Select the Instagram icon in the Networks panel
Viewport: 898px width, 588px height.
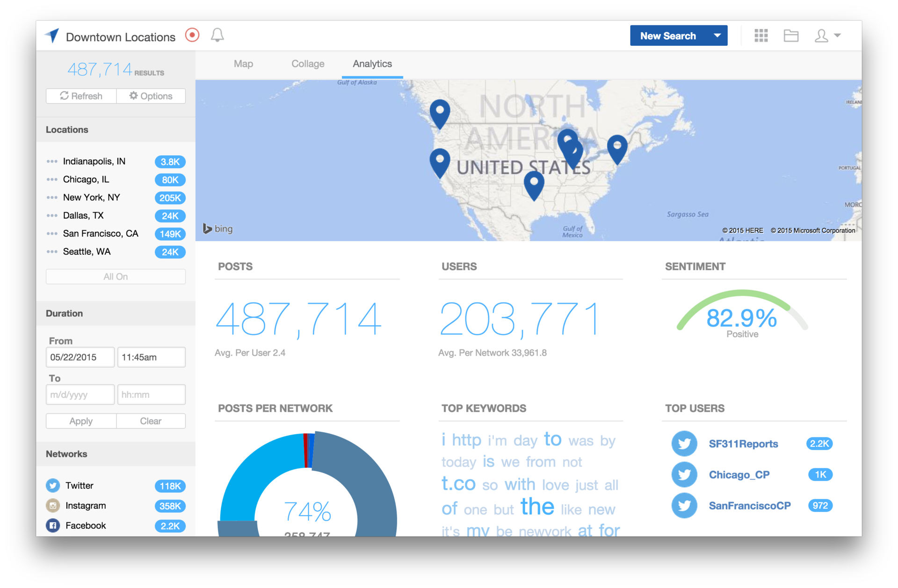coord(53,505)
